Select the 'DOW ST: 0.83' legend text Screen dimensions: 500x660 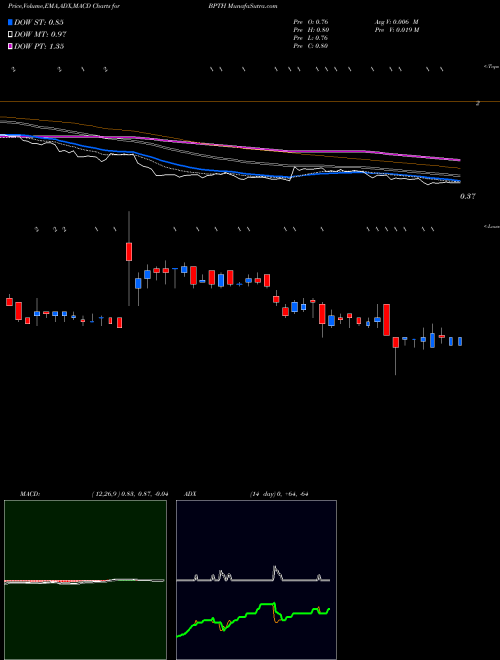click(39, 22)
